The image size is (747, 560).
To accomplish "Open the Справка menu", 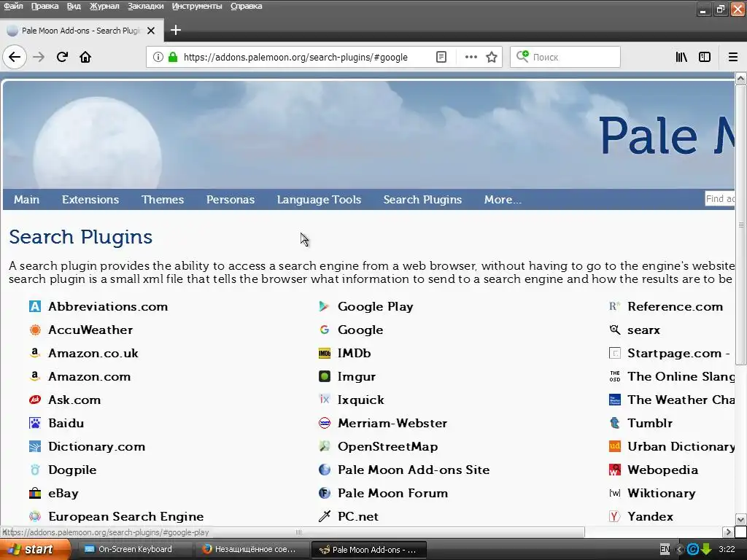I will click(246, 6).
